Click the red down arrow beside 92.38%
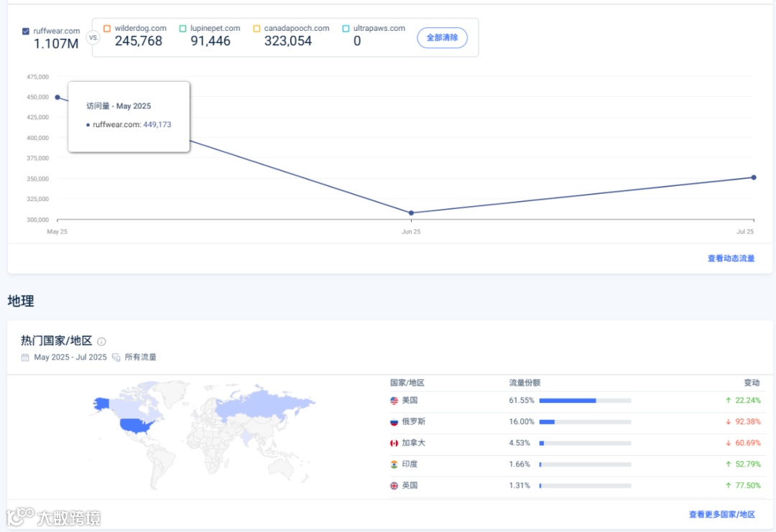776x532 pixels. [x=728, y=421]
